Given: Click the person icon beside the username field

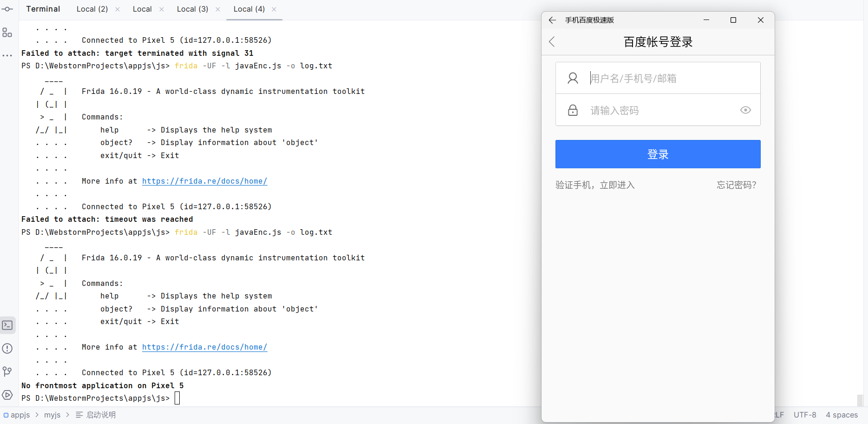Looking at the screenshot, I should pyautogui.click(x=573, y=78).
